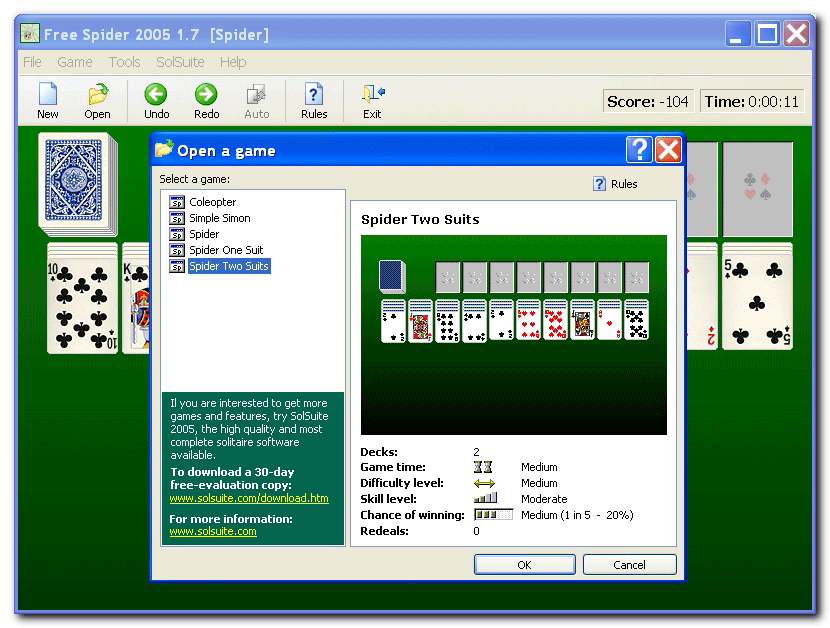Open the Tools menu
Viewport: 830px width, 628px height.
[x=124, y=62]
